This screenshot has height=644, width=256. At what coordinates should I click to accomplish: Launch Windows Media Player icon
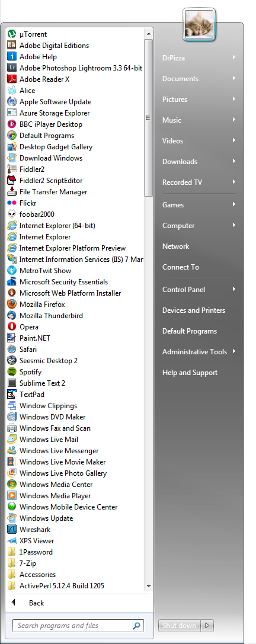12,496
